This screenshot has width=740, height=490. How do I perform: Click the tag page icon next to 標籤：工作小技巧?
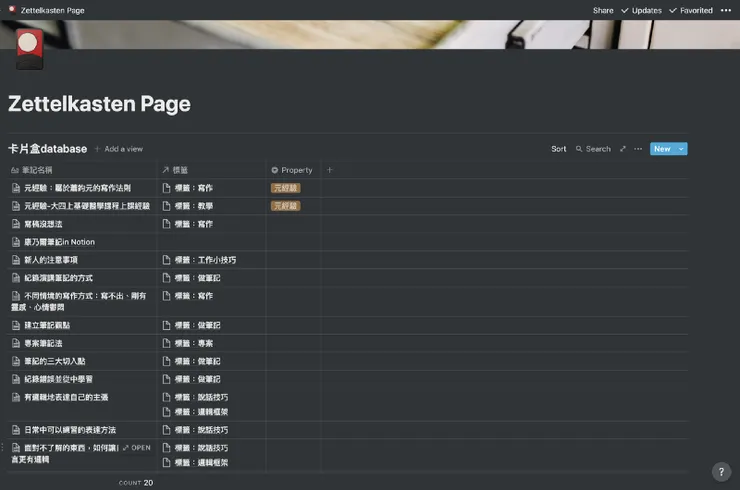(166, 260)
